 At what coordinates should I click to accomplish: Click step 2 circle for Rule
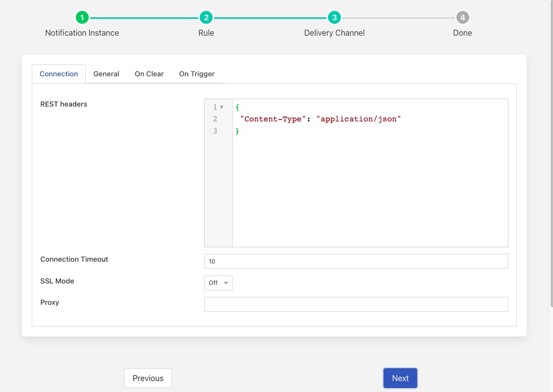[x=206, y=18]
